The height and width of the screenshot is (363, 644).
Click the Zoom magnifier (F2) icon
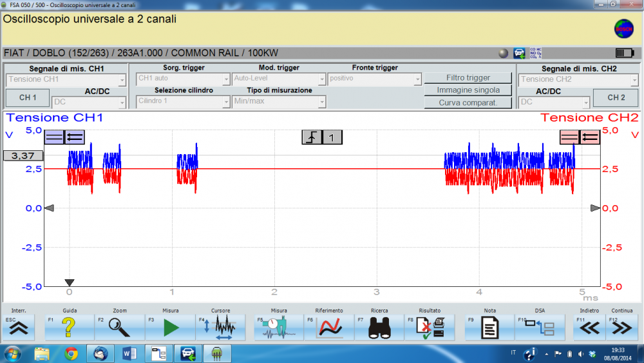120,328
